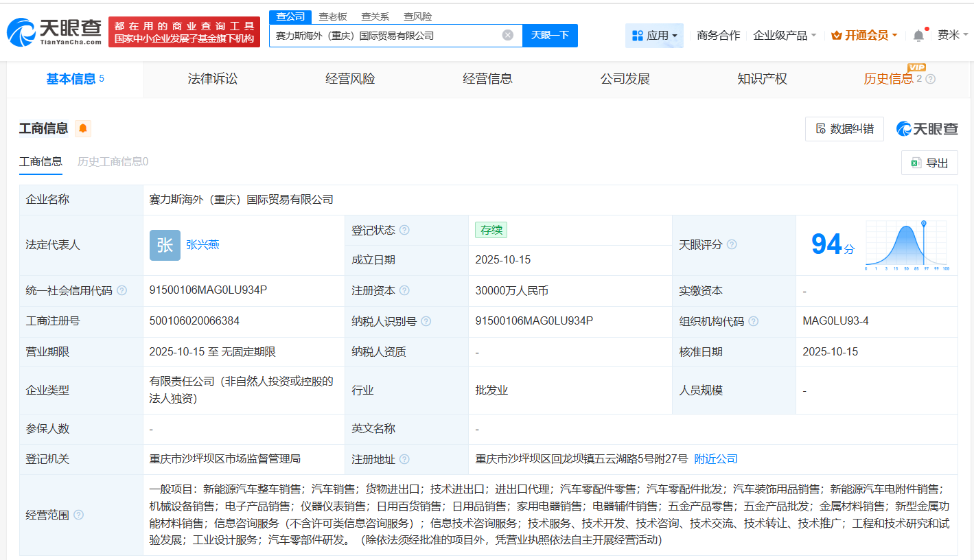This screenshot has height=560, width=974.
Task: Click the 张 avatar of legal representative
Action: pos(165,245)
